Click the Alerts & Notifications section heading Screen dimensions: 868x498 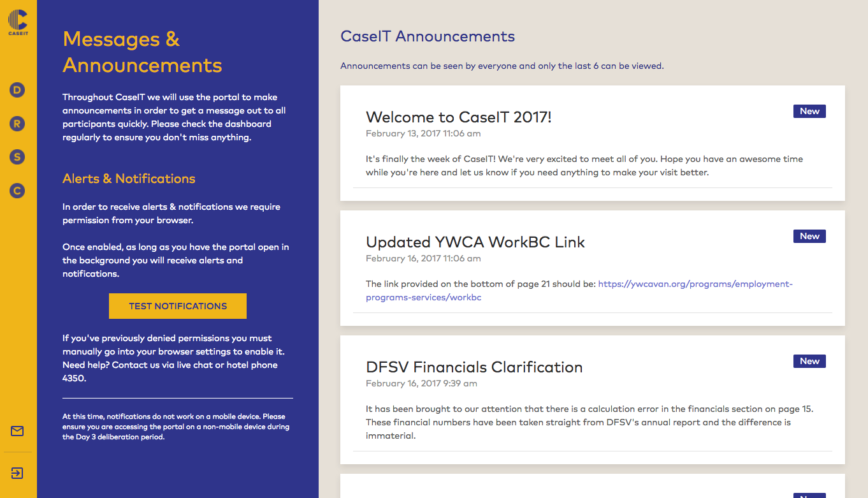point(129,179)
